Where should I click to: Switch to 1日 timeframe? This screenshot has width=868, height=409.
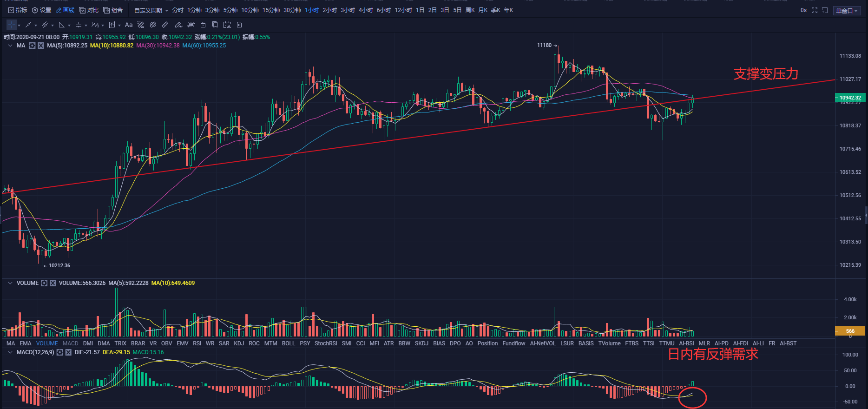[420, 10]
